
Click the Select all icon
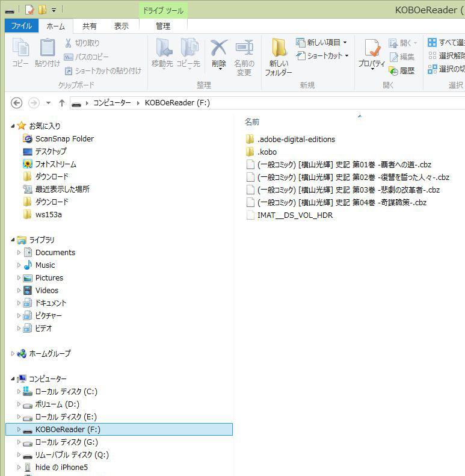point(432,42)
